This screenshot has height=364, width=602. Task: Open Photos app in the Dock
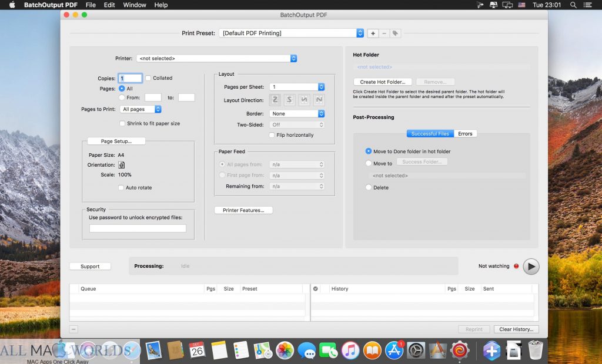tap(285, 350)
